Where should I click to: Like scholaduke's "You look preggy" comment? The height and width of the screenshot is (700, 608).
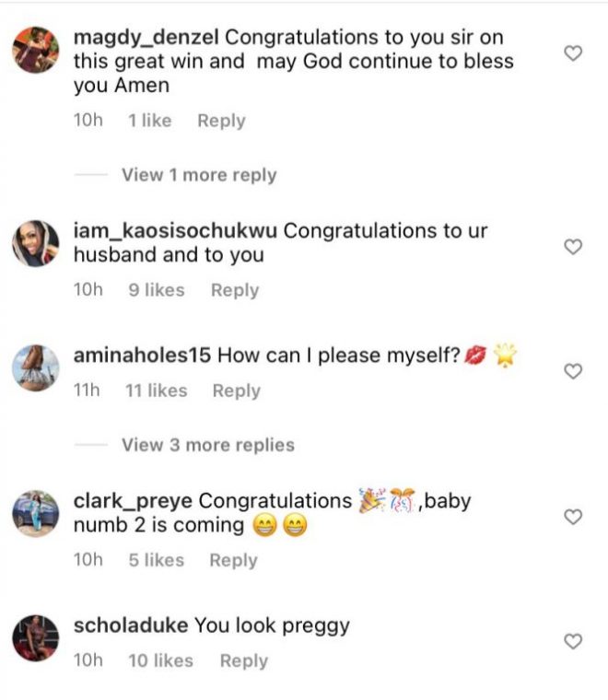click(573, 641)
